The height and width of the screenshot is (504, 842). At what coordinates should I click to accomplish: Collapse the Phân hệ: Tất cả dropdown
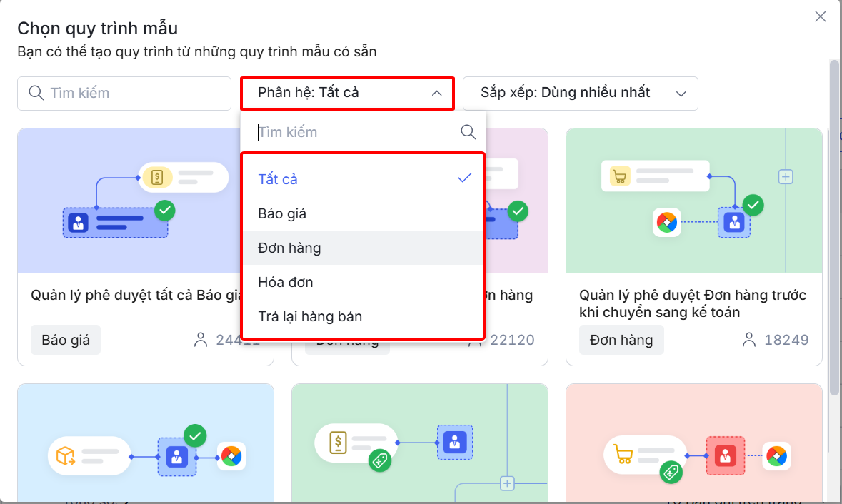click(x=347, y=94)
